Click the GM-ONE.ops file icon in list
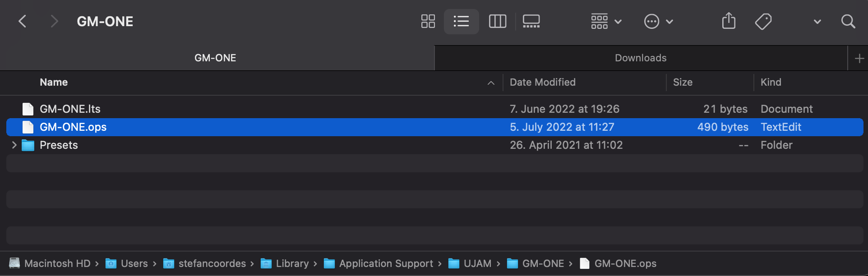Viewport: 868px width, 276px height. (x=28, y=127)
